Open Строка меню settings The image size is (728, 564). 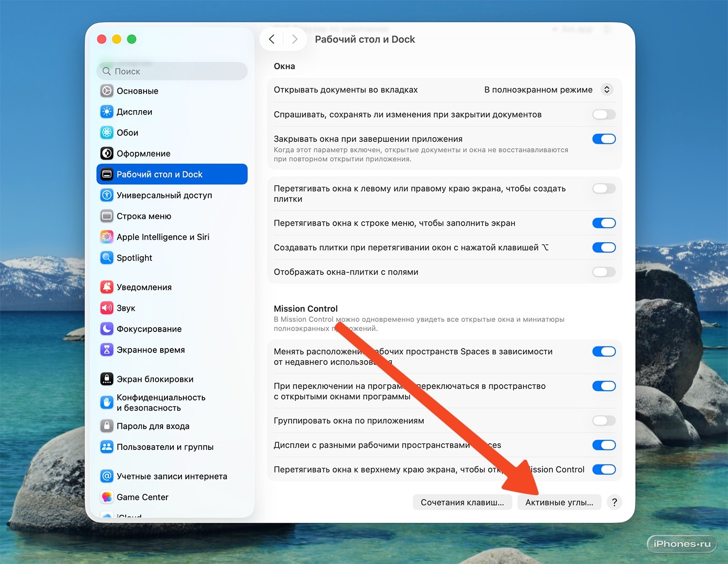(x=172, y=216)
